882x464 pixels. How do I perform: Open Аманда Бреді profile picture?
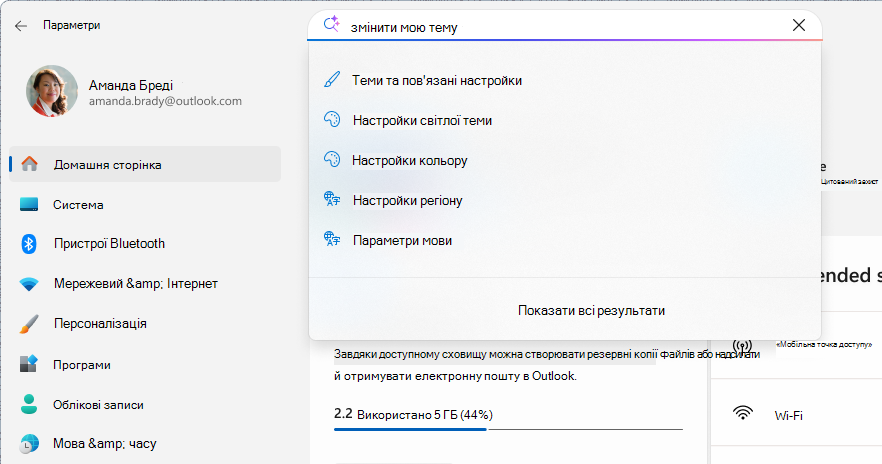52,91
